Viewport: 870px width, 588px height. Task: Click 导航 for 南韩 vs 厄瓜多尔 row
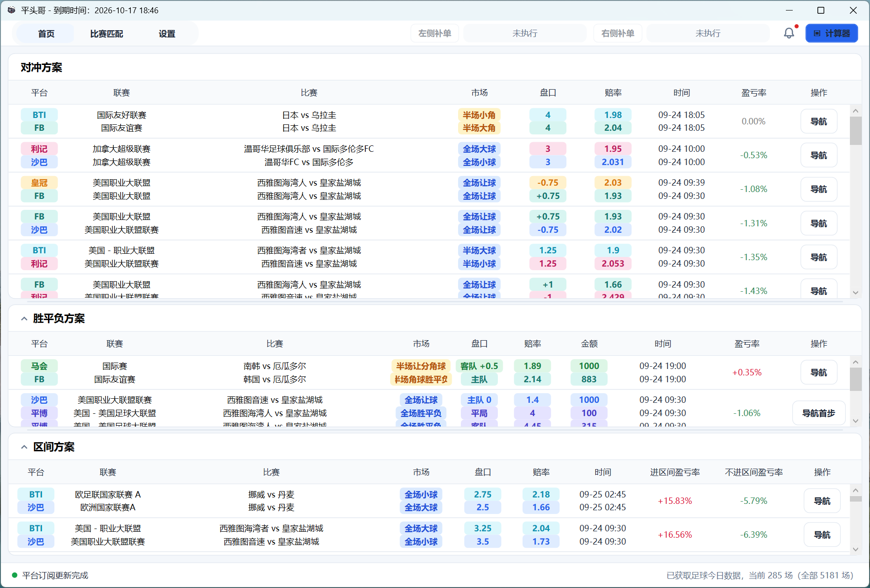tap(819, 373)
